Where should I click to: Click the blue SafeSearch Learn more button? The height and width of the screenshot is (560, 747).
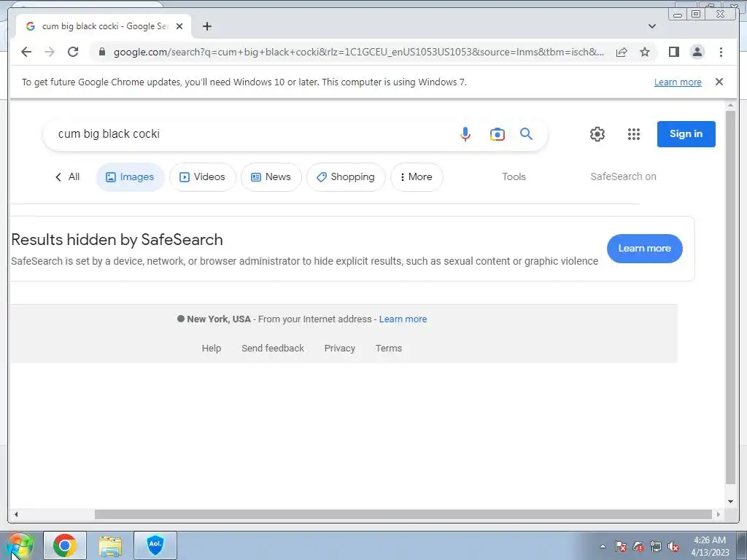click(645, 249)
